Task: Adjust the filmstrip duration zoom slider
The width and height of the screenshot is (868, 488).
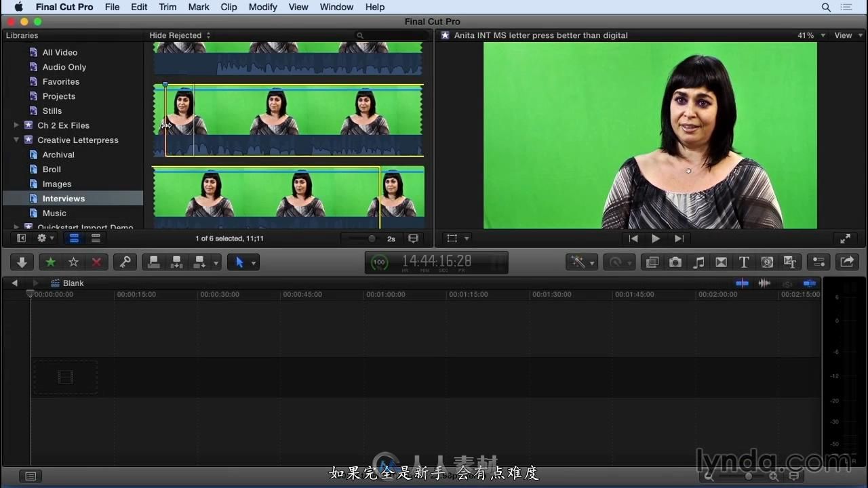Action: (372, 239)
